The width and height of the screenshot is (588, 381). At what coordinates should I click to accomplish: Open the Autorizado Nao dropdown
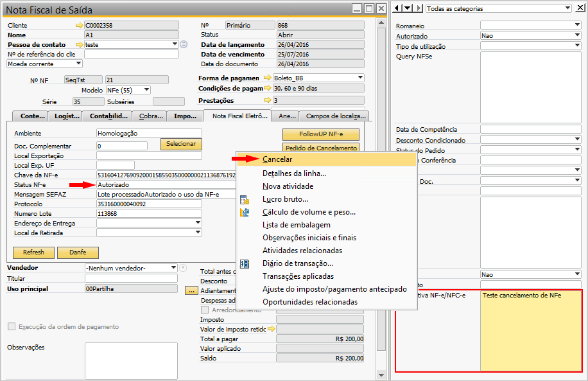tap(577, 35)
